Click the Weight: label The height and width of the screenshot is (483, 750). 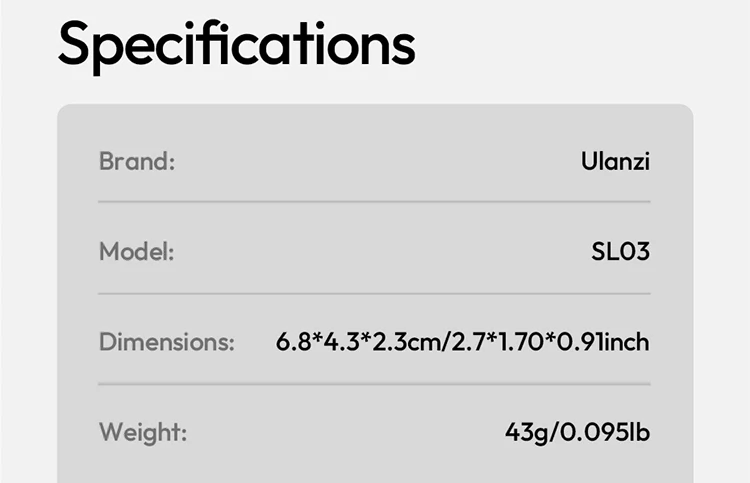[142, 434]
